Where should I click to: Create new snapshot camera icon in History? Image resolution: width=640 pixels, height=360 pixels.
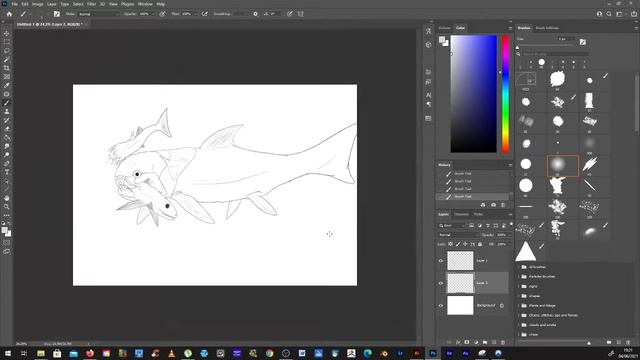click(x=493, y=205)
